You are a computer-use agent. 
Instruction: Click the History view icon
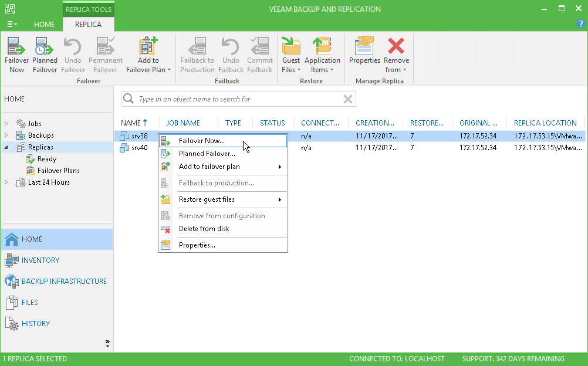pos(12,324)
